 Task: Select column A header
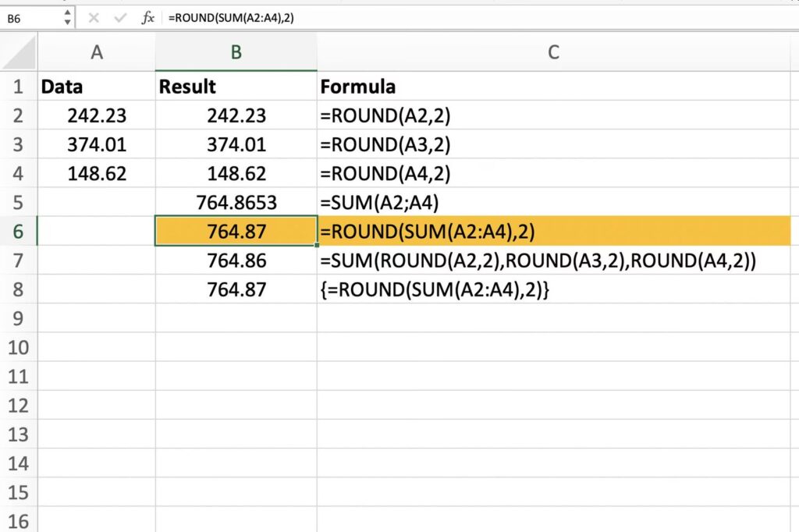(97, 52)
